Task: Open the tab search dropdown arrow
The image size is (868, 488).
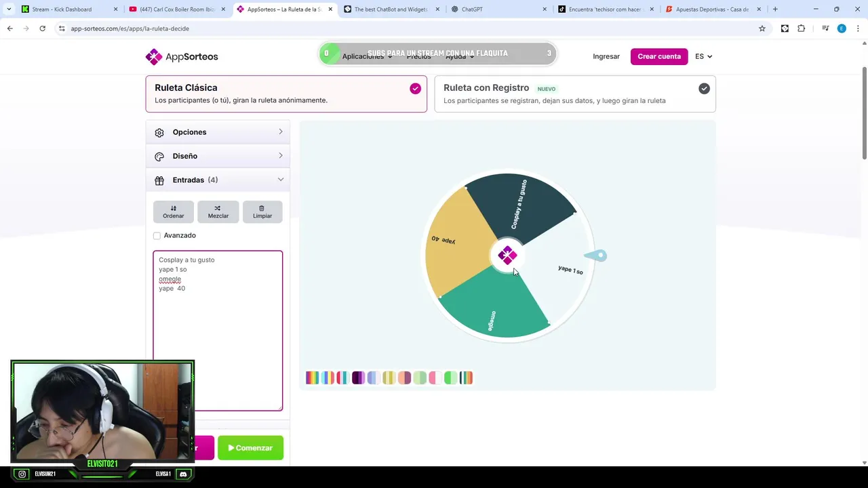Action: [9, 9]
